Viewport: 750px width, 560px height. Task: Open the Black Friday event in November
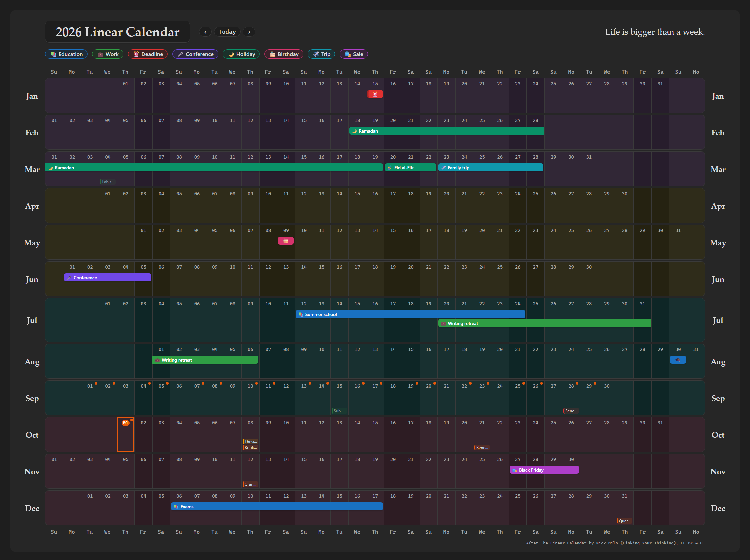[544, 470]
